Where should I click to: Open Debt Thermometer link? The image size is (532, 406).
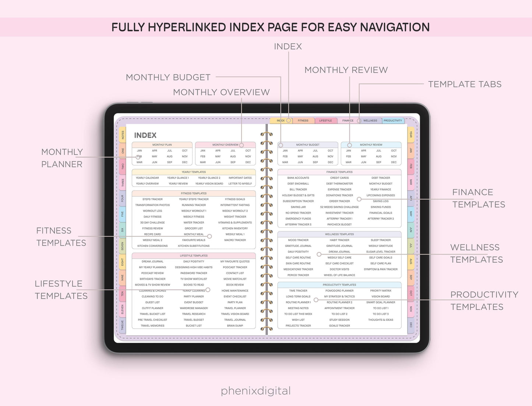coord(339,184)
